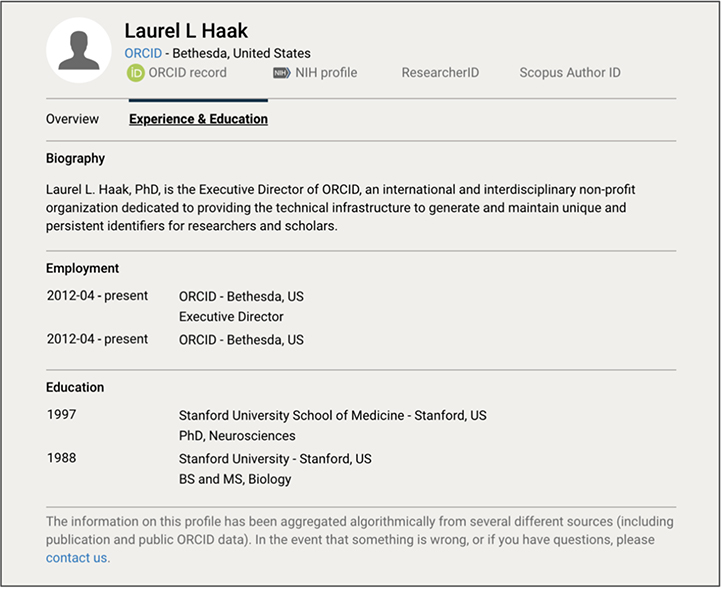722x589 pixels.
Task: Click the PhD, Neurosciences degree text
Action: point(237,436)
